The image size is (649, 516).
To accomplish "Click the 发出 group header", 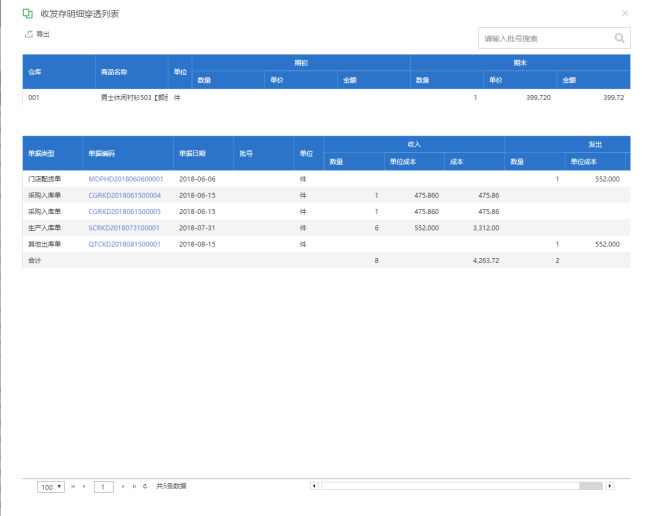I will [567, 144].
